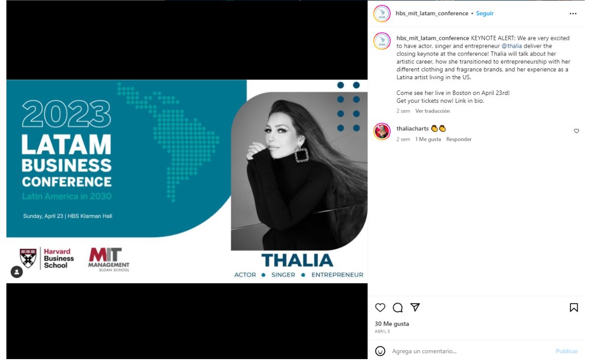Show tagged people icon on the photo
This screenshot has width=591, height=364.
(17, 272)
